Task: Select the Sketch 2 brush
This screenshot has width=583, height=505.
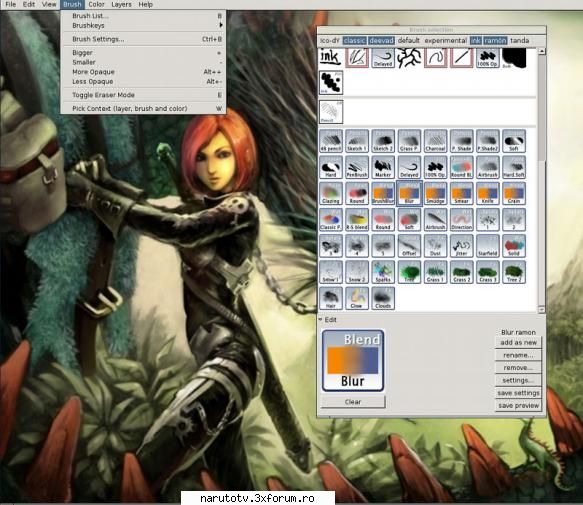Action: (x=383, y=141)
